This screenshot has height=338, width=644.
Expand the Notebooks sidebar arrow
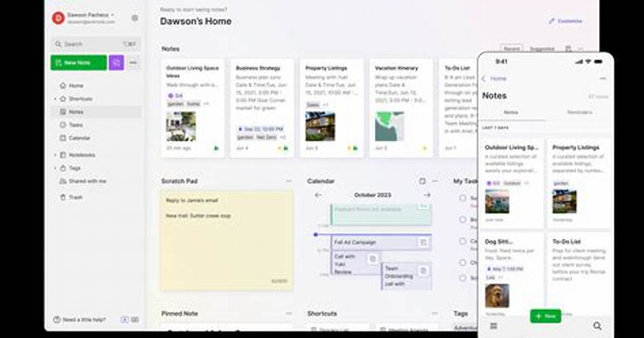click(55, 155)
